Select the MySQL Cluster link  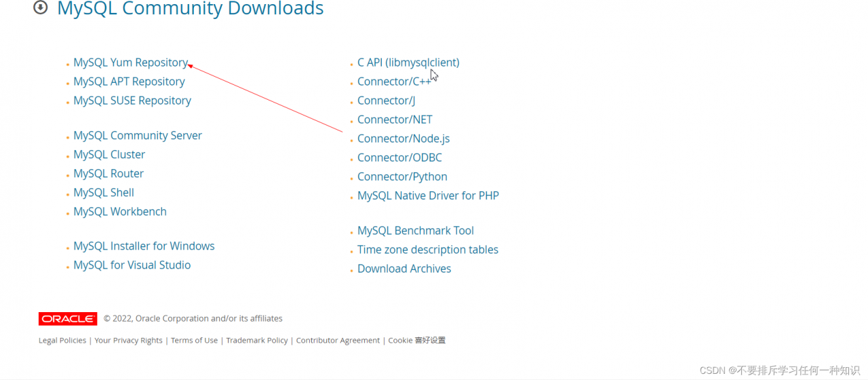(x=109, y=155)
